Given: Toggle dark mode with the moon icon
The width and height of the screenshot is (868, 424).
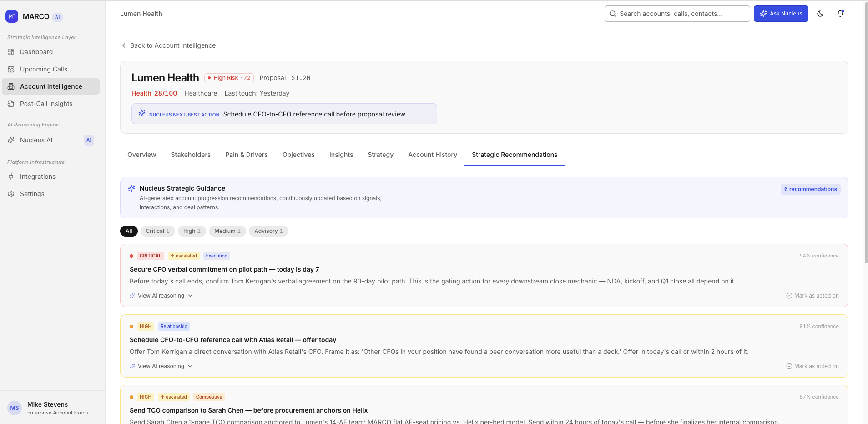Looking at the screenshot, I should pos(820,14).
